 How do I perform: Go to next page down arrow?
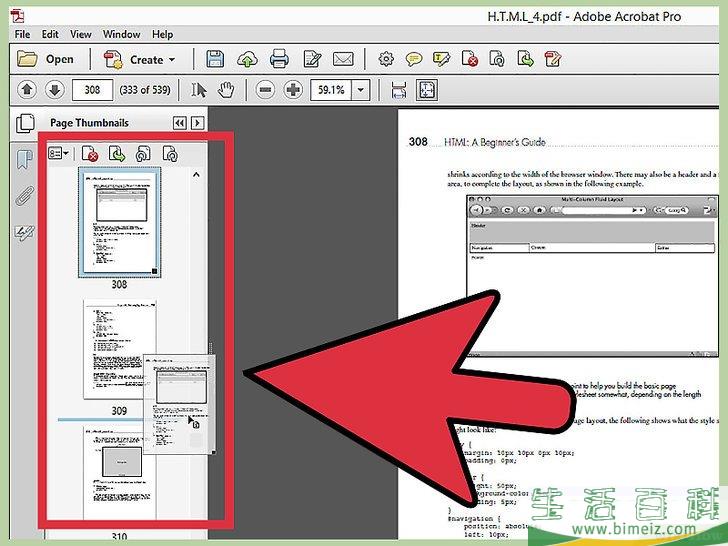(x=55, y=90)
